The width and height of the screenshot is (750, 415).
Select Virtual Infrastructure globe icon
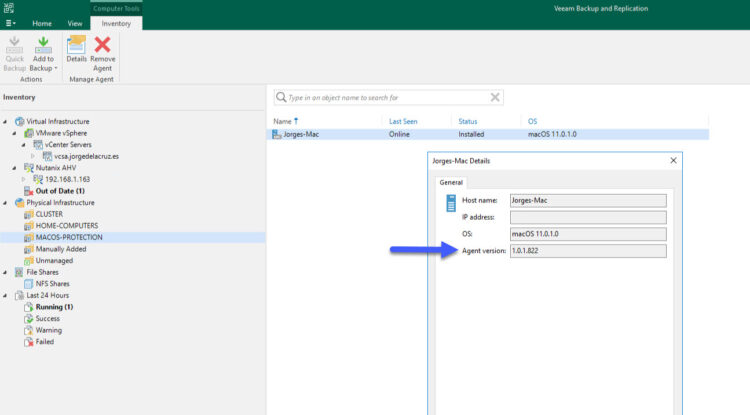click(x=19, y=121)
